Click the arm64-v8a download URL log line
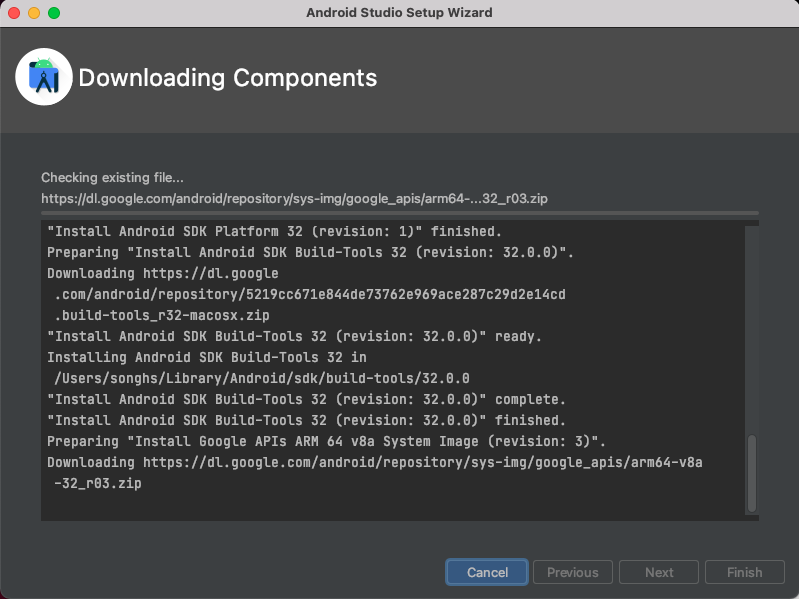Image resolution: width=799 pixels, height=599 pixels. click(375, 462)
